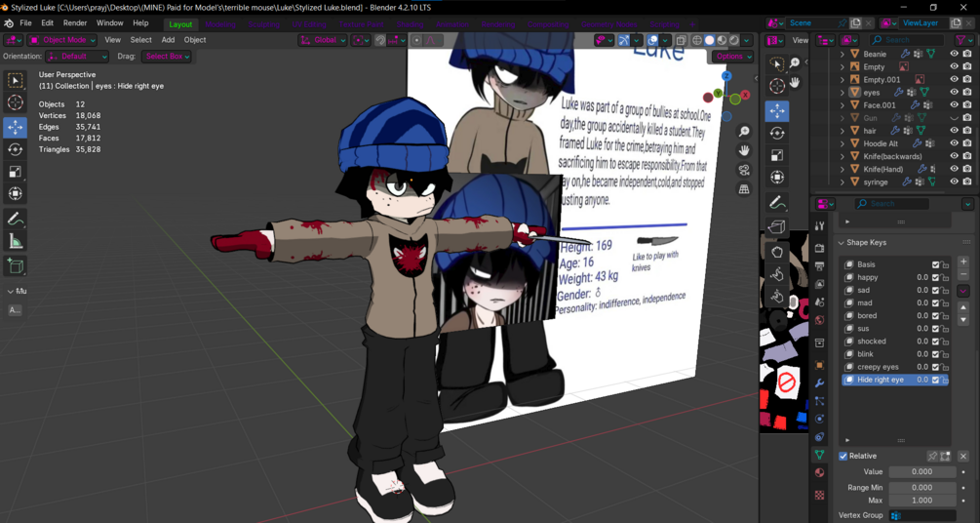
Task: Open outliner filter dropdown
Action: pos(963,40)
